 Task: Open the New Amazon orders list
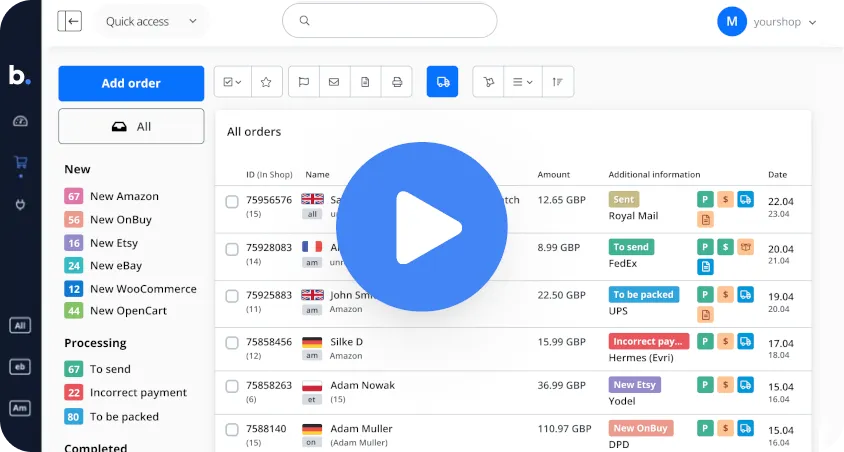(123, 196)
